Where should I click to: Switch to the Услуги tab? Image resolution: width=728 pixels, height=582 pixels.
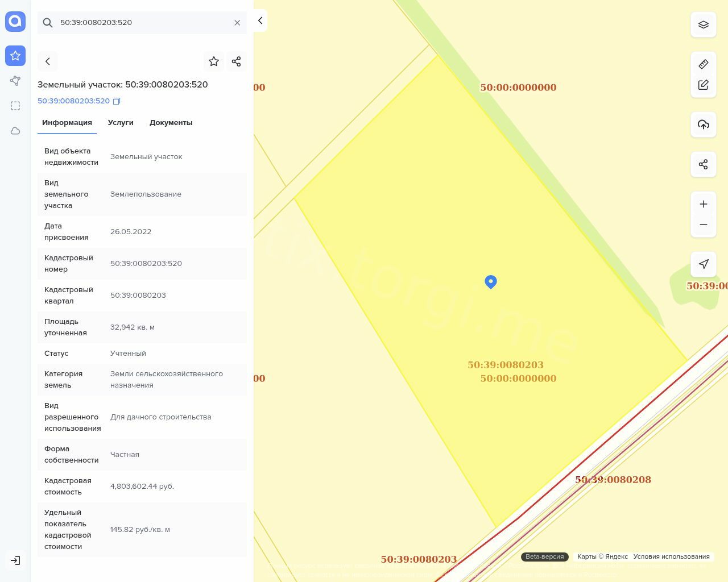tap(121, 123)
